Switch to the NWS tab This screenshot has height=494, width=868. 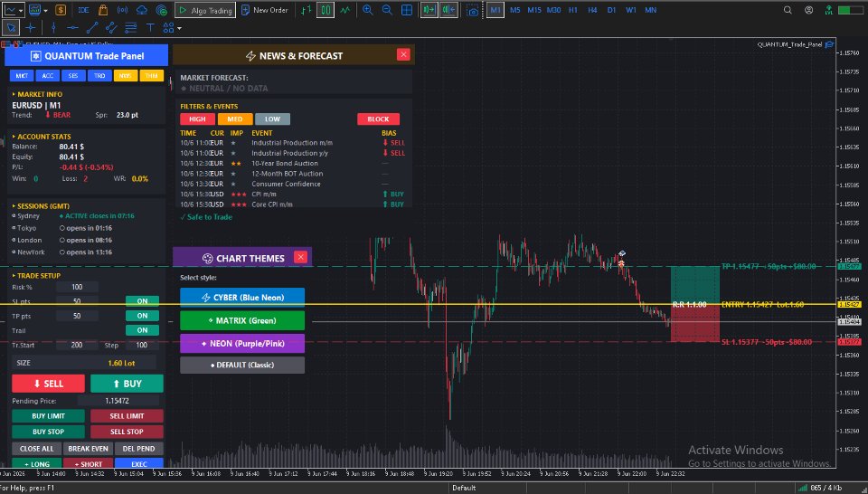(126, 76)
